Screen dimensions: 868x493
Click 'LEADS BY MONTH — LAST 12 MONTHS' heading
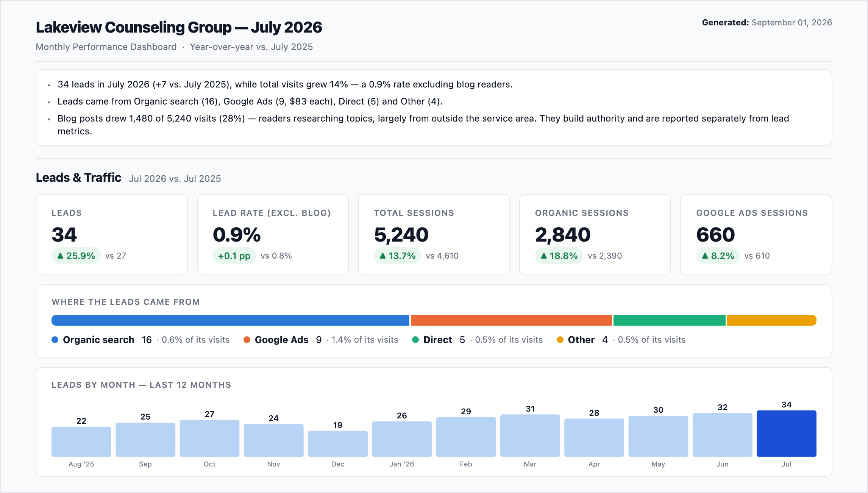click(x=141, y=385)
